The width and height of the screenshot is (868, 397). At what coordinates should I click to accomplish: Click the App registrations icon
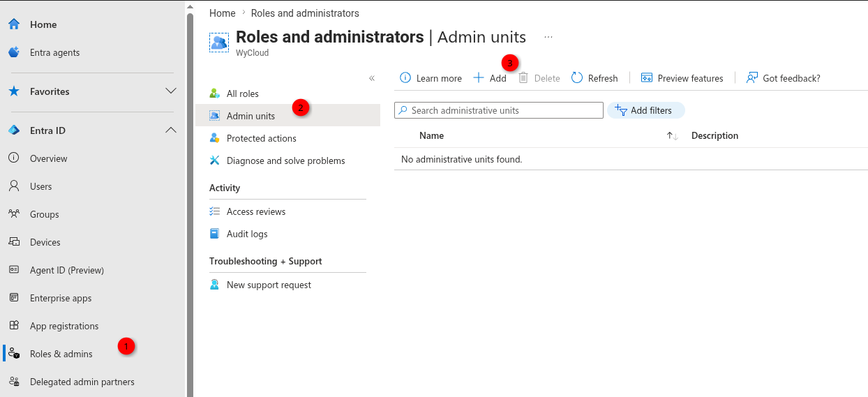[14, 326]
